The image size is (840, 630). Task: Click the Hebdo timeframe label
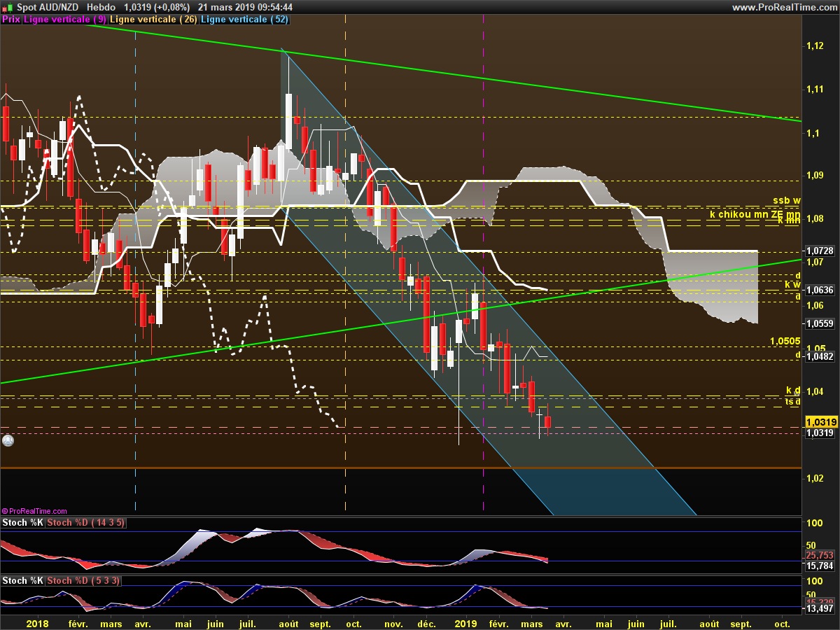(101, 7)
